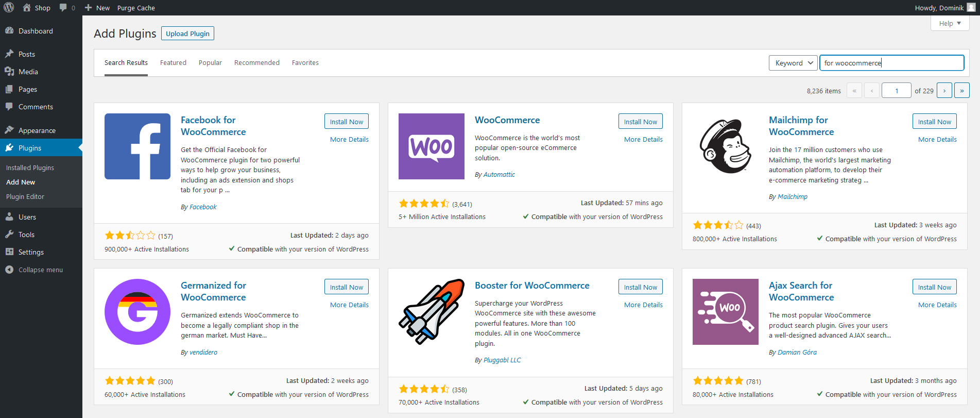Open the Facebook author link
This screenshot has width=980, height=418.
point(203,207)
